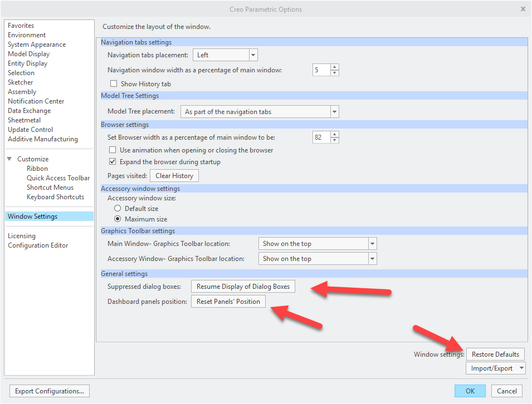
Task: Open Sketcher options
Action: click(x=21, y=82)
